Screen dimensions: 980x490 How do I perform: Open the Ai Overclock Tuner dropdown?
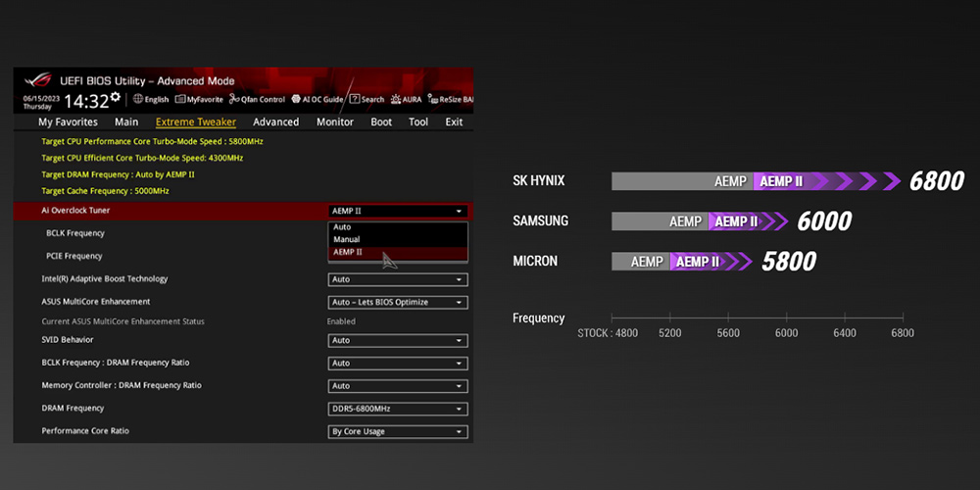[x=398, y=212]
